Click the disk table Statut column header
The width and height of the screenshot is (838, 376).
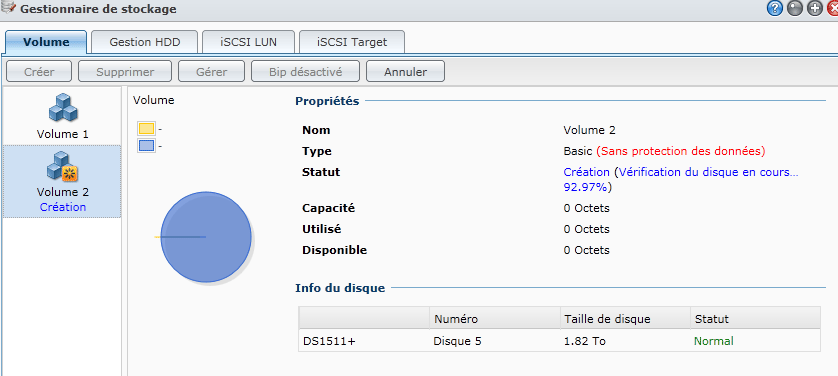755,319
